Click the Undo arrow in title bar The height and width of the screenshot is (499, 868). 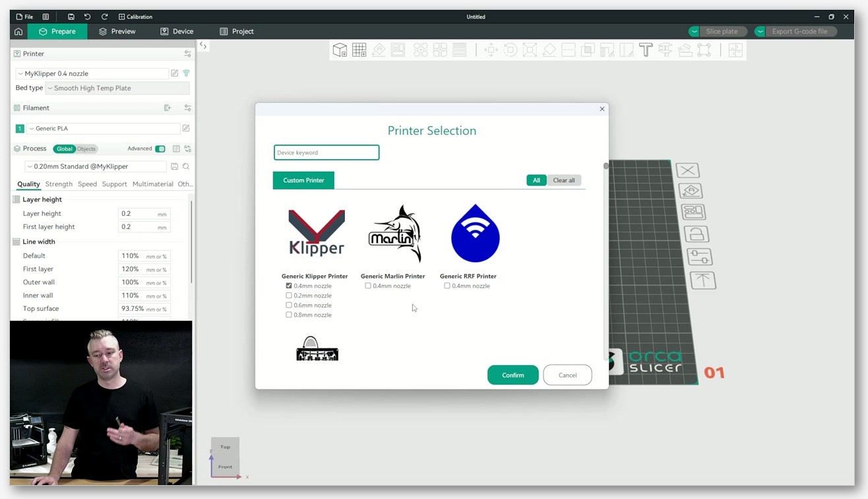tap(87, 17)
